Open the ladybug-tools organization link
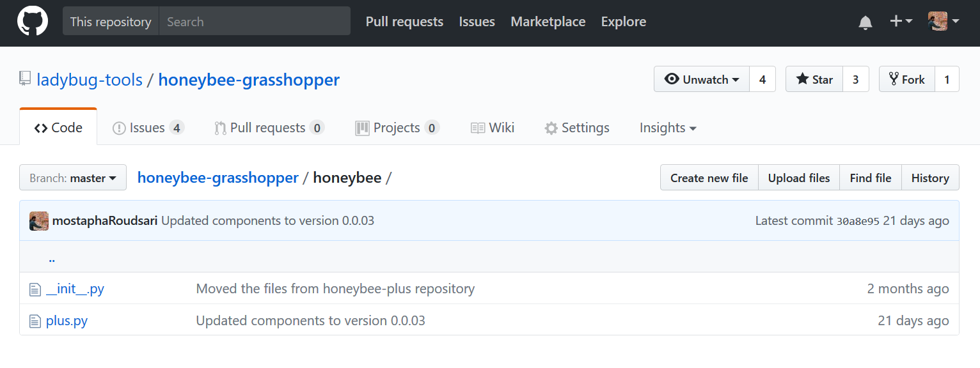Image resolution: width=980 pixels, height=368 pixels. coord(90,80)
